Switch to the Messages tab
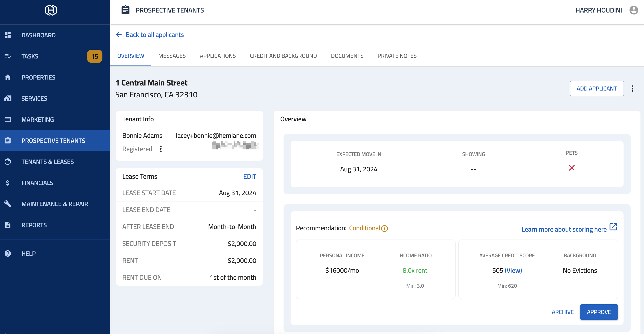 [x=172, y=56]
